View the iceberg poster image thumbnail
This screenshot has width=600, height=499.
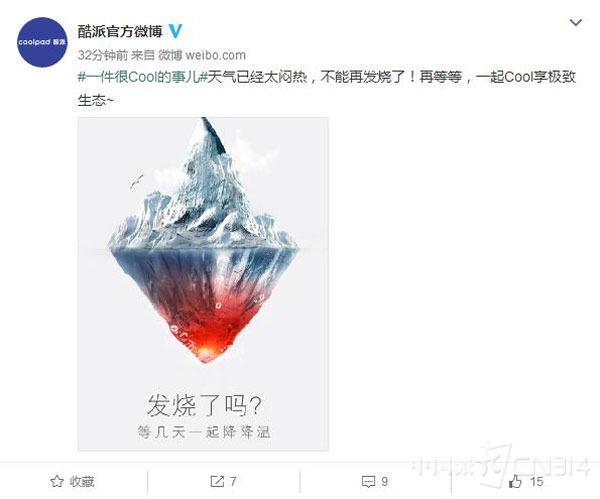203,284
